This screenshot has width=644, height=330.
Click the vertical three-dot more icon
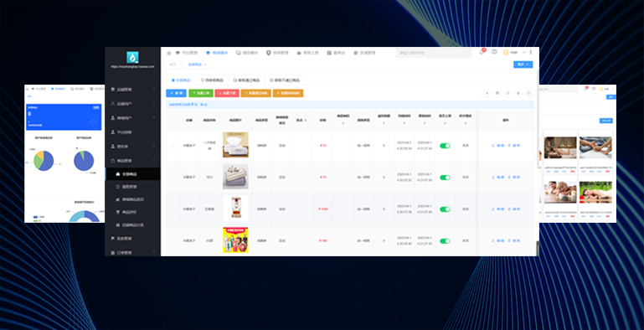tap(531, 52)
